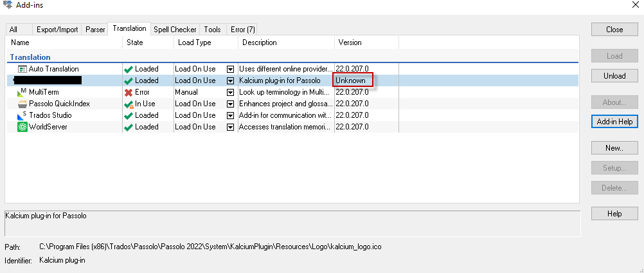
Task: Show the Error (7) tab
Action: [x=243, y=29]
